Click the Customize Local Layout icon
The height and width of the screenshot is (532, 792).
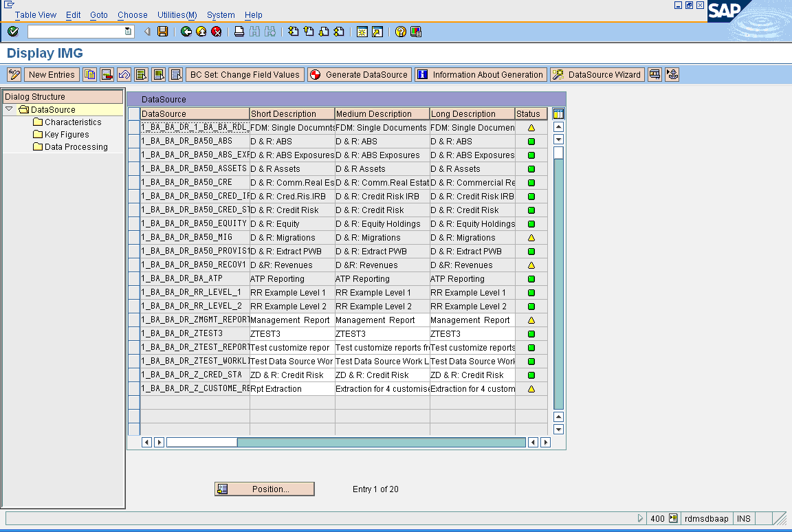pos(416,32)
